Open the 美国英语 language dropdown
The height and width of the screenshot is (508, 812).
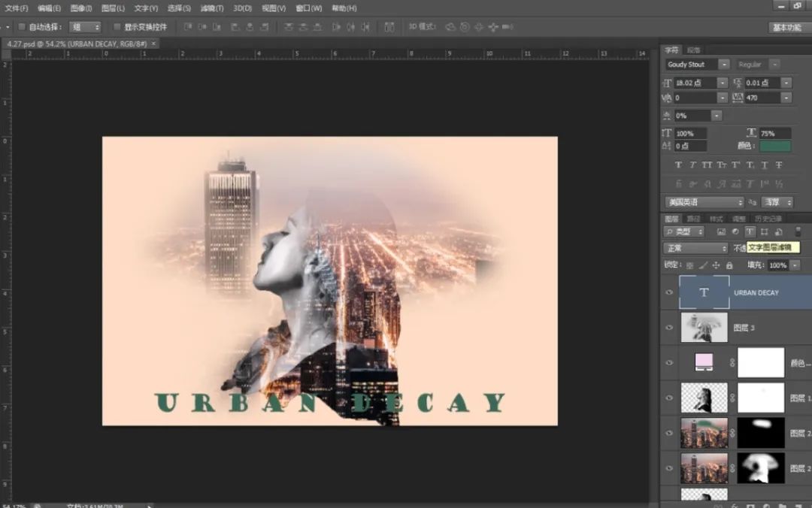coord(704,202)
